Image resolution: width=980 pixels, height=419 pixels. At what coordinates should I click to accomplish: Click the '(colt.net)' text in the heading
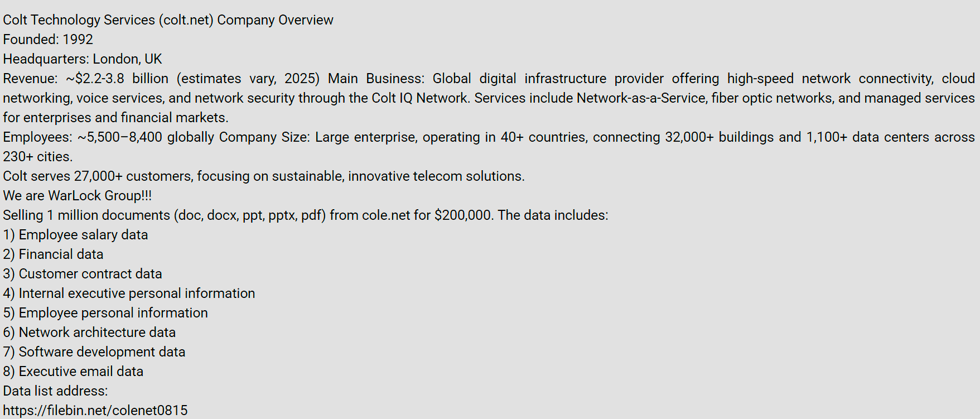tap(186, 20)
